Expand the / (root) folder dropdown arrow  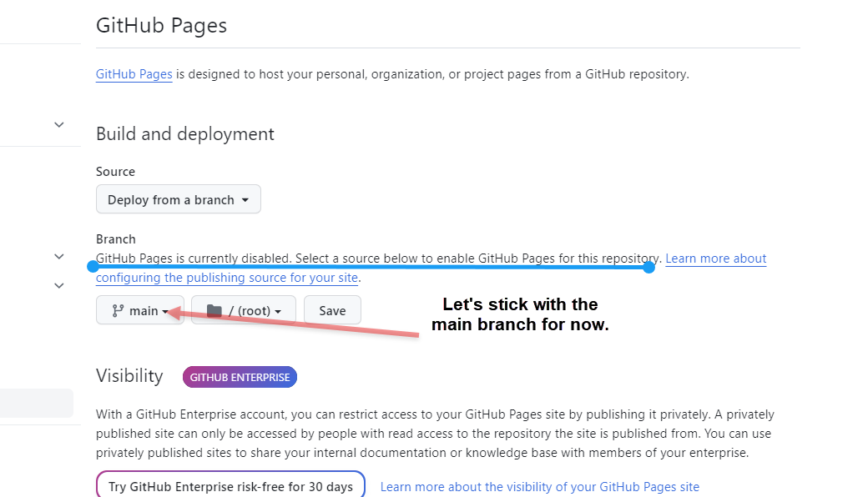pyautogui.click(x=278, y=312)
